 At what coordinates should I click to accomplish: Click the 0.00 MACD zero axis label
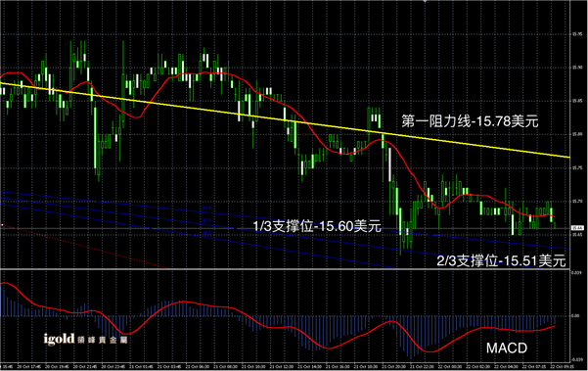click(575, 316)
